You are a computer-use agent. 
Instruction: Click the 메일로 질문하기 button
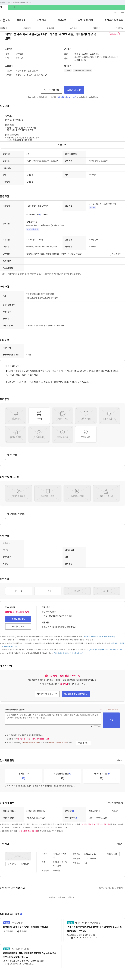click(83, 743)
